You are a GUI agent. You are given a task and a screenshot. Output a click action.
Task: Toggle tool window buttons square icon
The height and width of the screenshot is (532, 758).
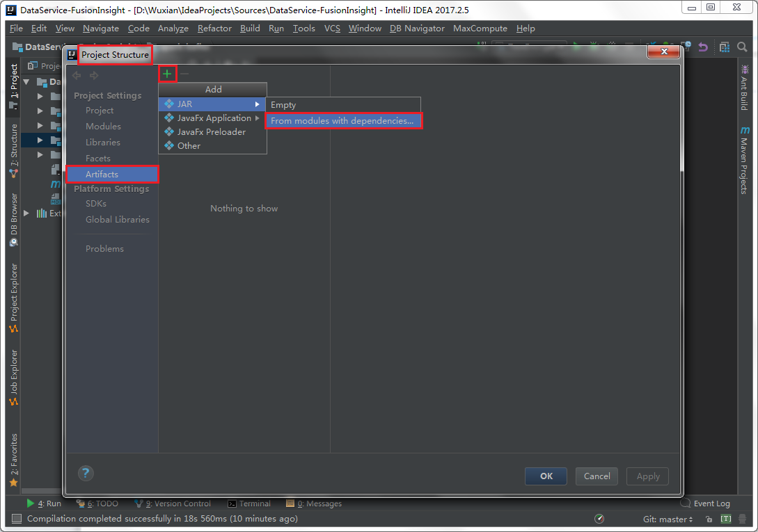[17, 519]
